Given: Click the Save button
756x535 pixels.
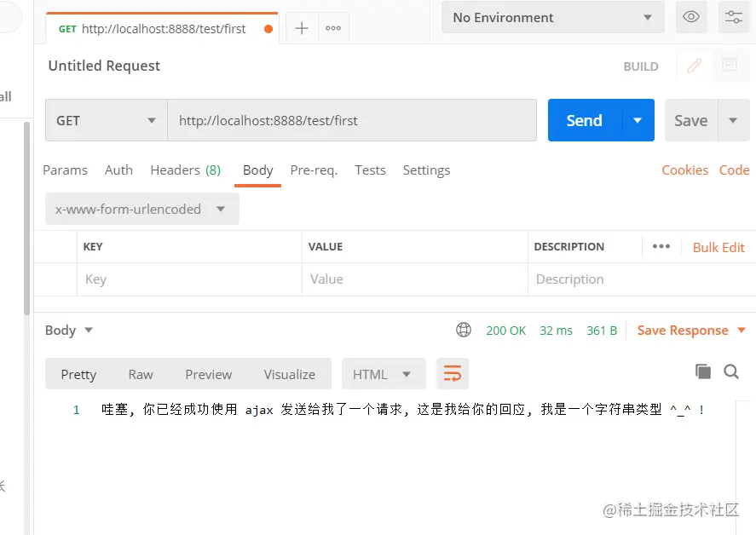Looking at the screenshot, I should 691,120.
